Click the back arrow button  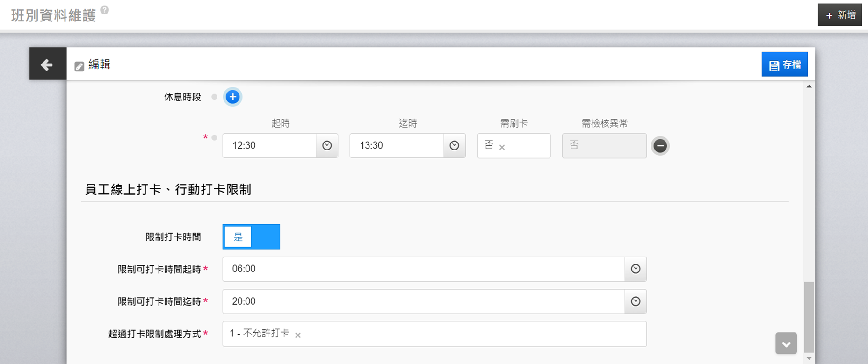click(x=47, y=64)
